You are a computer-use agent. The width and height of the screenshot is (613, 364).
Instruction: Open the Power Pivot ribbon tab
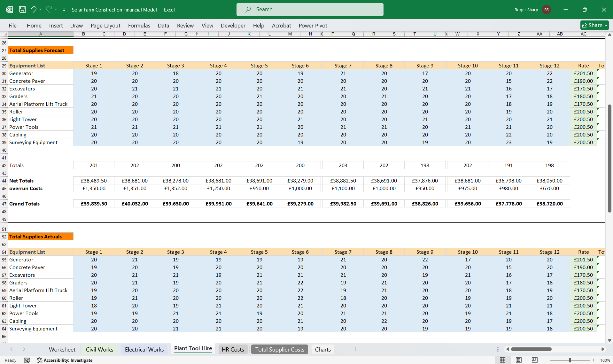[x=313, y=26]
